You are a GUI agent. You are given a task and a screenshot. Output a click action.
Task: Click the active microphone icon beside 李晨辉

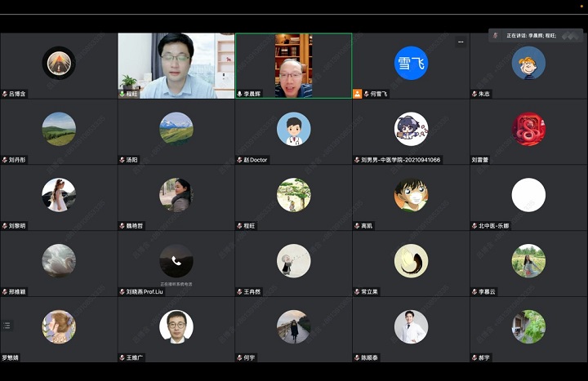pyautogui.click(x=240, y=94)
